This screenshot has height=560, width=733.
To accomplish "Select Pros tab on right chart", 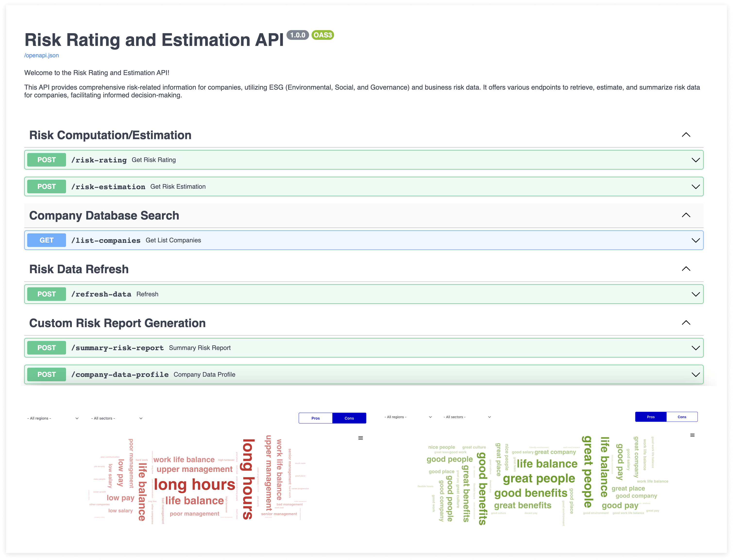I will coord(651,417).
